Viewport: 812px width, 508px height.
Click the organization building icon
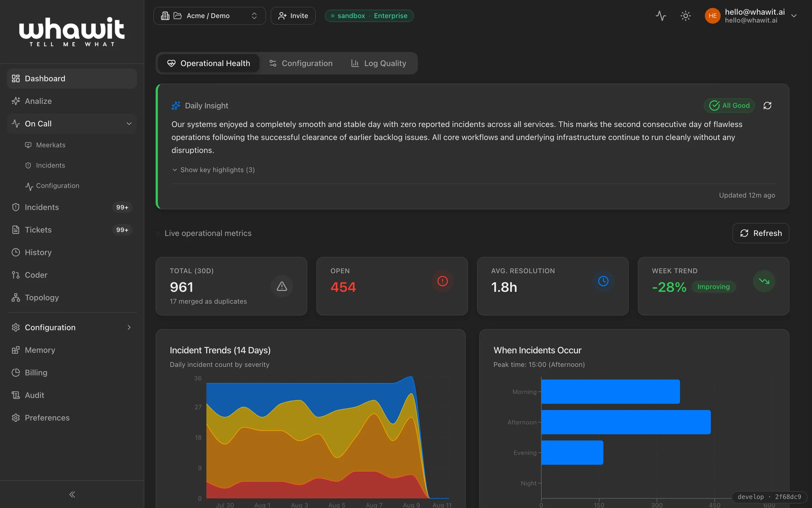[165, 16]
